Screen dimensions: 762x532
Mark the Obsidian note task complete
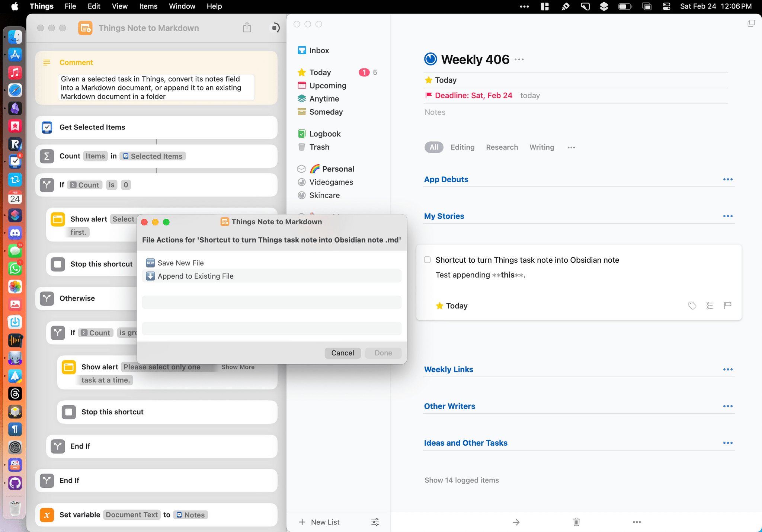coord(427,260)
